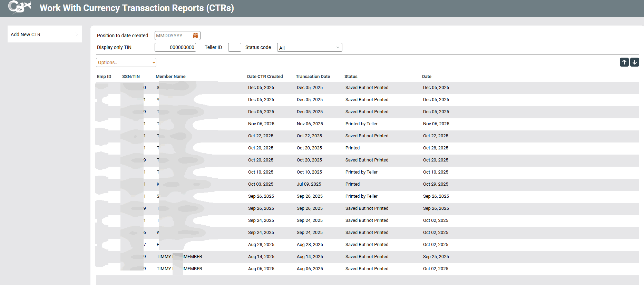Click the chevron beside Add New CTR
Screen dimensions: 644x285
(77, 34)
